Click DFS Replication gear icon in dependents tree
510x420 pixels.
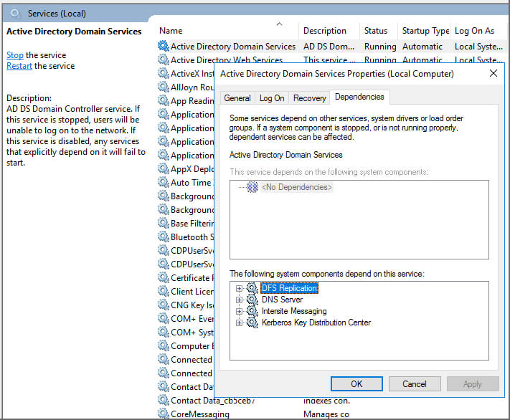point(252,288)
